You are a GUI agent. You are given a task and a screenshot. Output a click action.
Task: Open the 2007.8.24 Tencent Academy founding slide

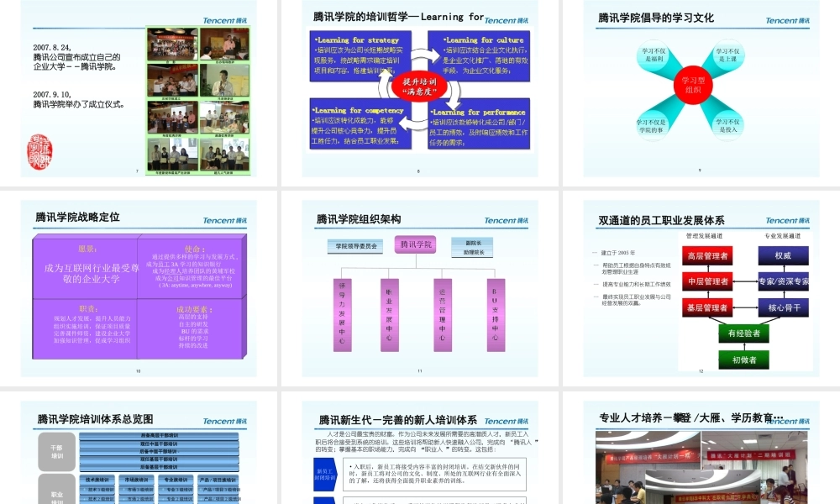139,88
